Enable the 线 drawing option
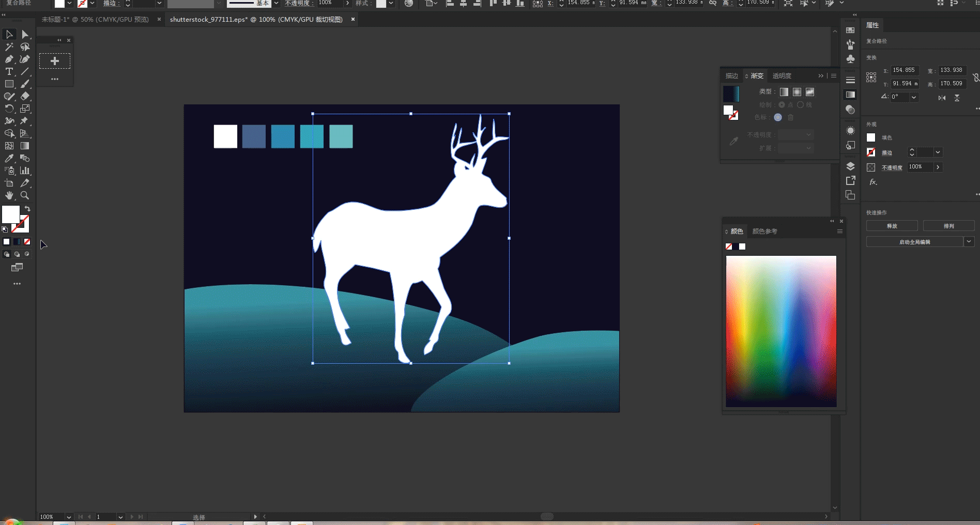Screen dimensions: 980x525 (x=801, y=104)
